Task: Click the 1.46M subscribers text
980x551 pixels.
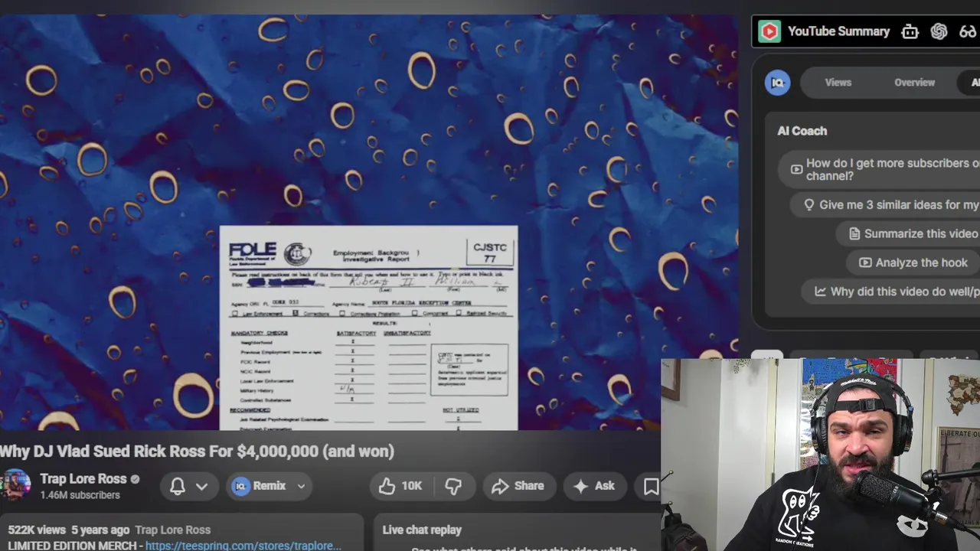Action: (80, 495)
